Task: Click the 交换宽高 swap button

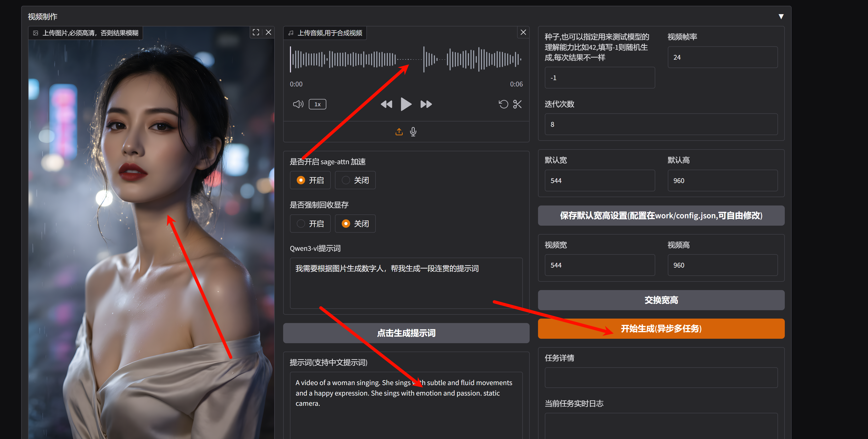Action: 661,300
